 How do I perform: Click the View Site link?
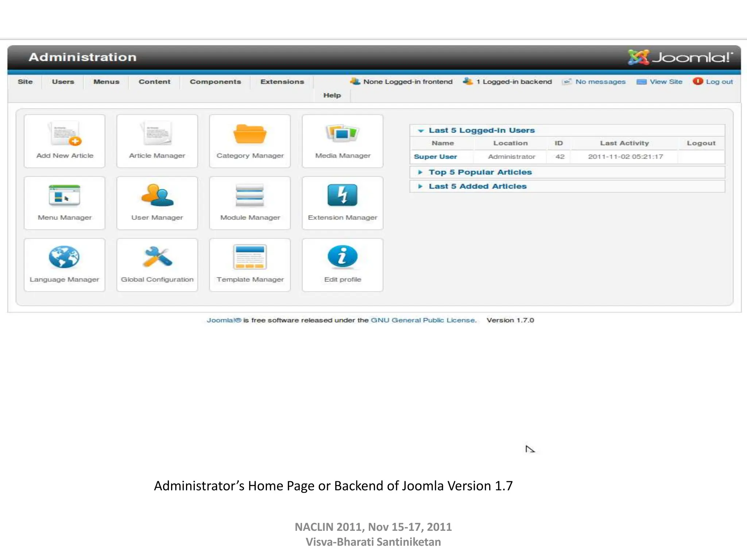(x=666, y=82)
